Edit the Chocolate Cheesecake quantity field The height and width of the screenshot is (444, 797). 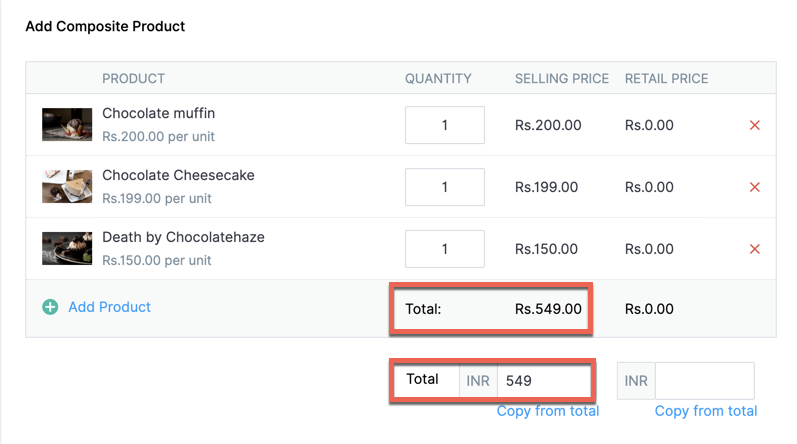(x=444, y=187)
